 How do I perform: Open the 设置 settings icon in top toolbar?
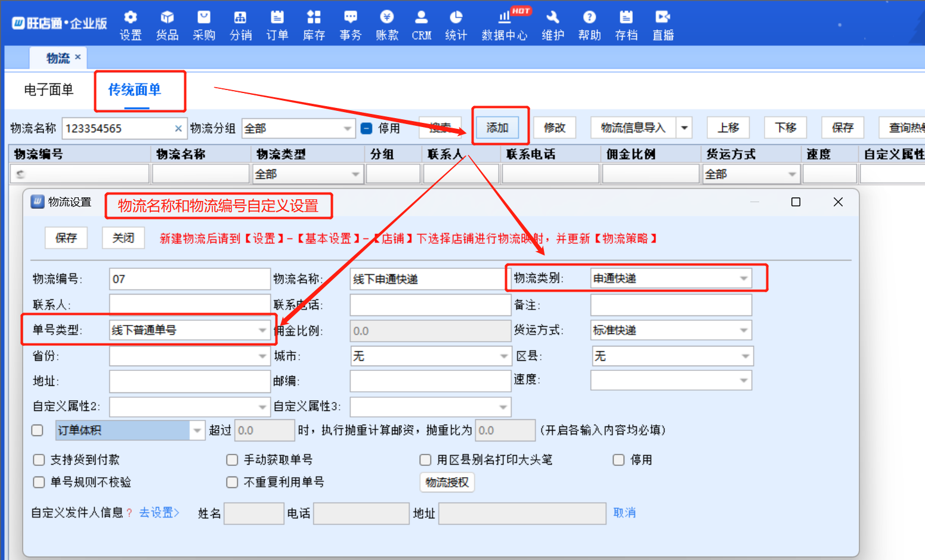(x=131, y=25)
